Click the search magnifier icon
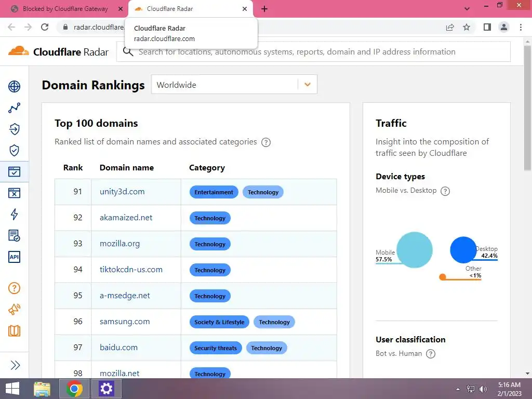The image size is (532, 399). (x=128, y=51)
